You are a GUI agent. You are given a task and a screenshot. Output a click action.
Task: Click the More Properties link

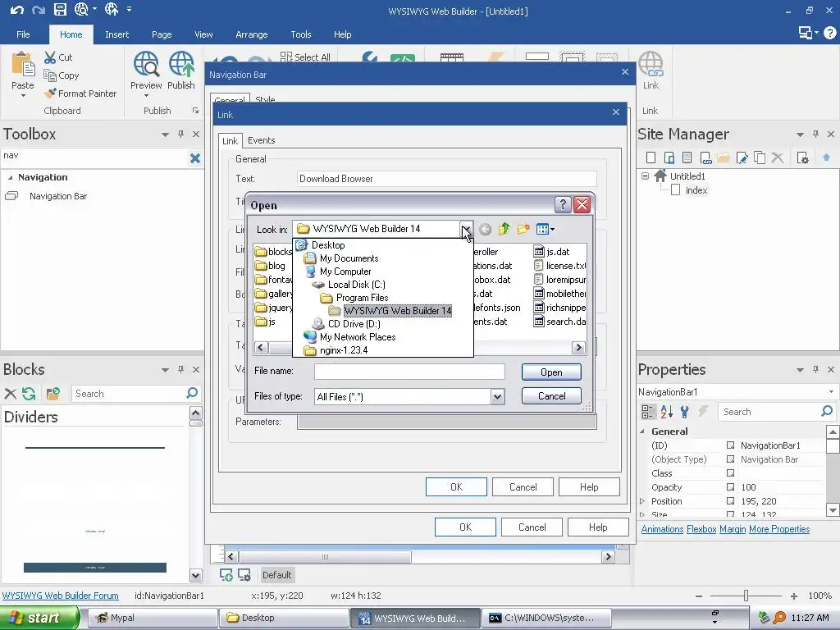click(x=779, y=529)
